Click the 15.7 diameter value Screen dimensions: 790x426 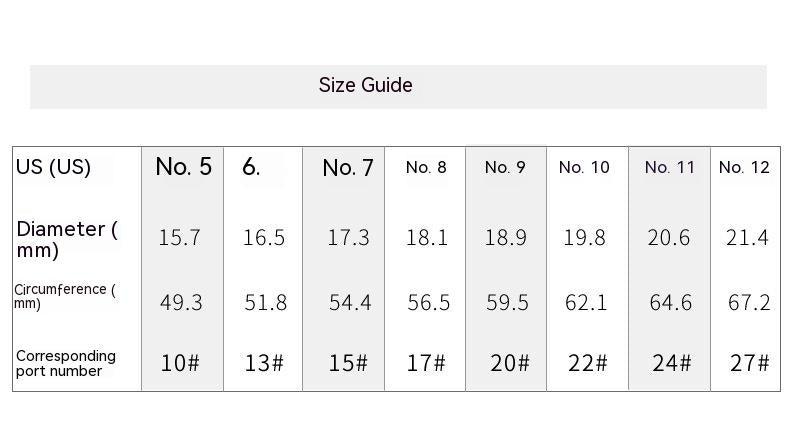click(x=180, y=238)
